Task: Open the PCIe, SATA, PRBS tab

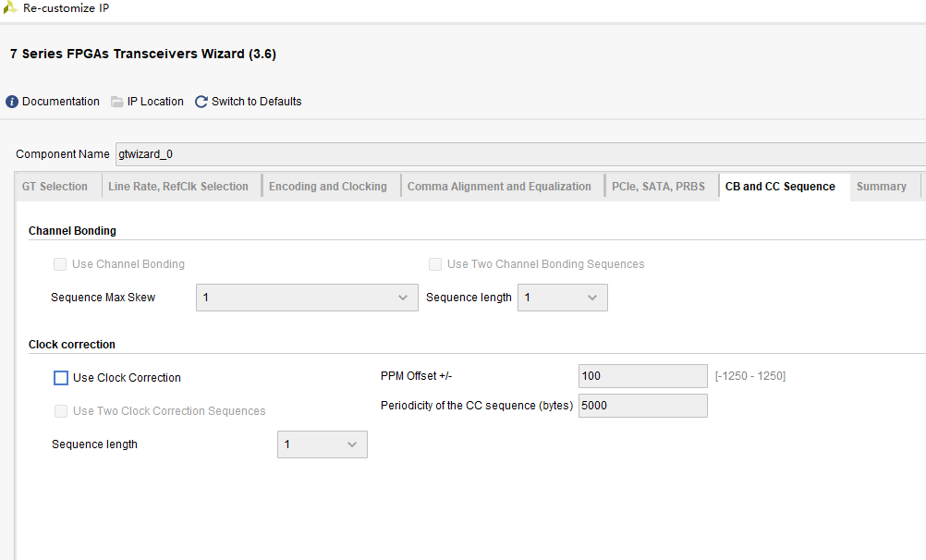Action: tap(659, 187)
